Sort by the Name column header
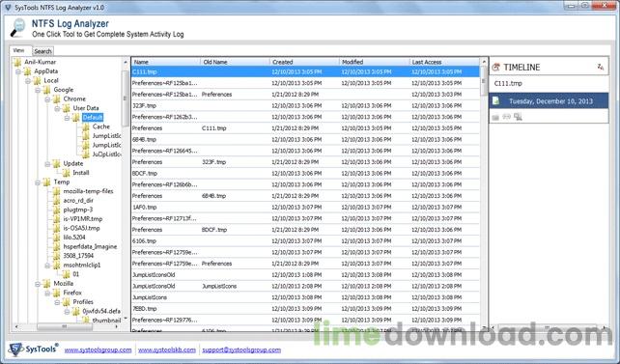This screenshot has height=364, width=620. (166, 62)
